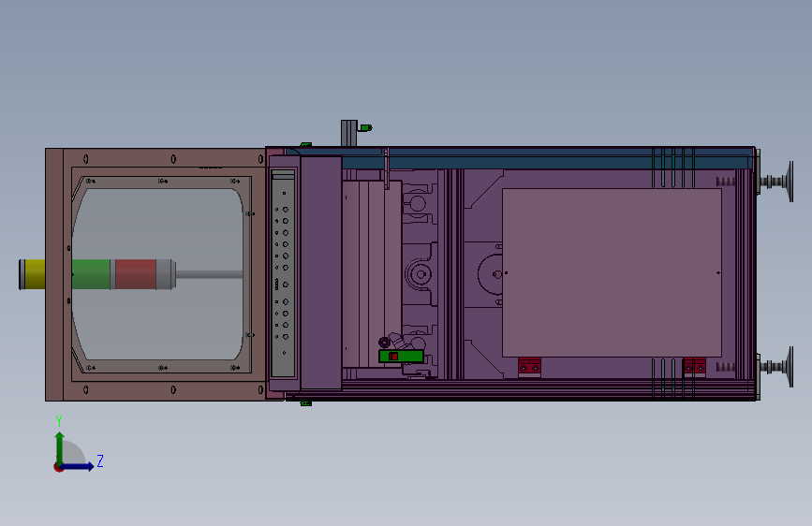Select the gray base of the signal tower
This screenshot has height=526, width=812.
point(166,274)
